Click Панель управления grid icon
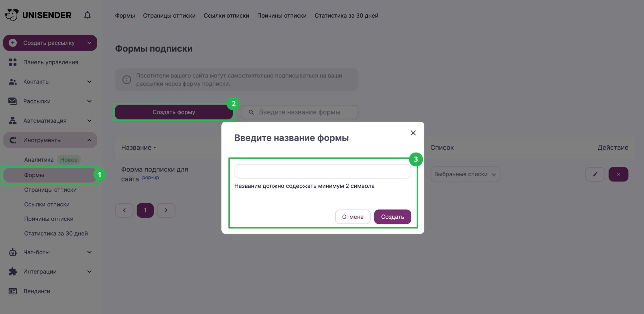 (x=13, y=62)
